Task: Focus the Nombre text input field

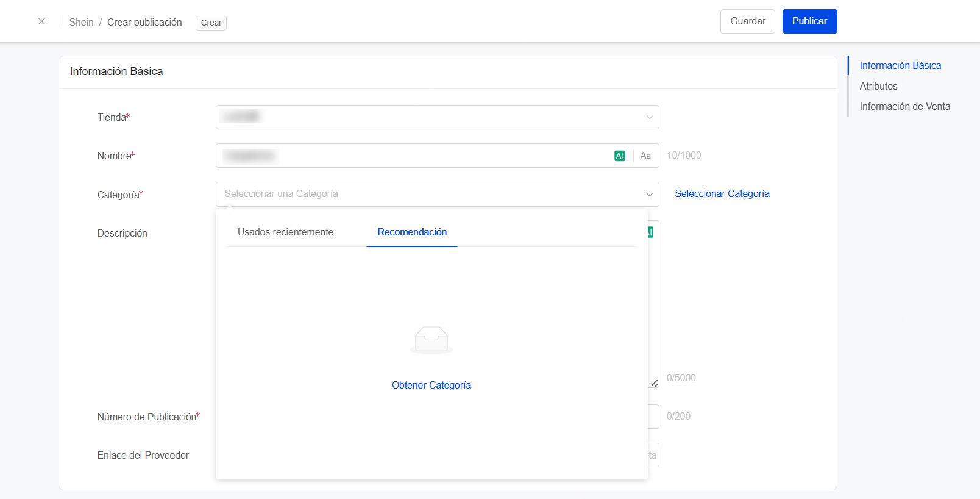Action: click(414, 156)
